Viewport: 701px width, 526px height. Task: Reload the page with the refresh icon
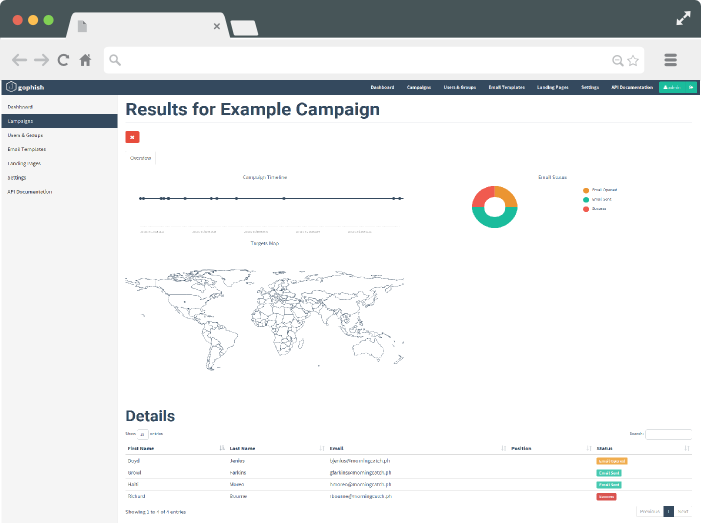pos(63,60)
